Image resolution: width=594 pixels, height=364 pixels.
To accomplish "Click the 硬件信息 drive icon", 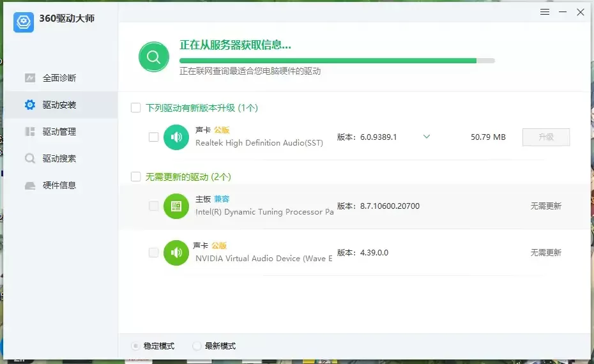I will tap(30, 185).
